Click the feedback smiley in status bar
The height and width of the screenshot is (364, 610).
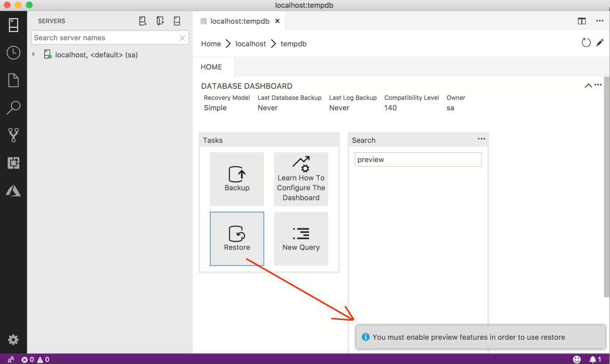pos(577,359)
